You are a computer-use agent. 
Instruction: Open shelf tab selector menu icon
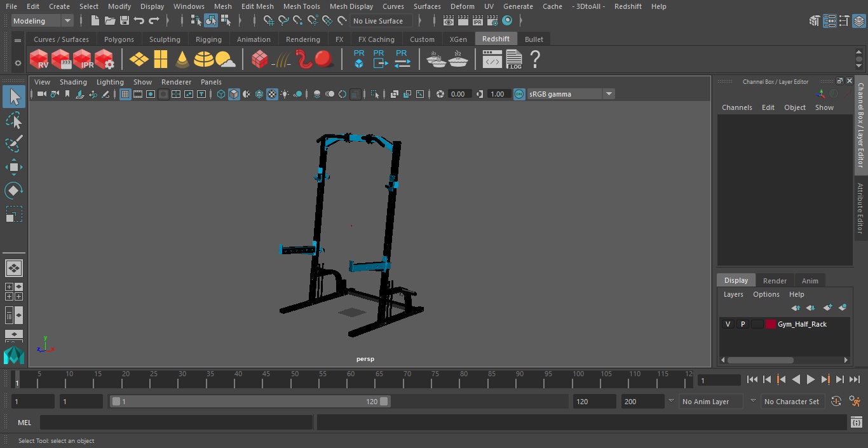pyautogui.click(x=18, y=39)
